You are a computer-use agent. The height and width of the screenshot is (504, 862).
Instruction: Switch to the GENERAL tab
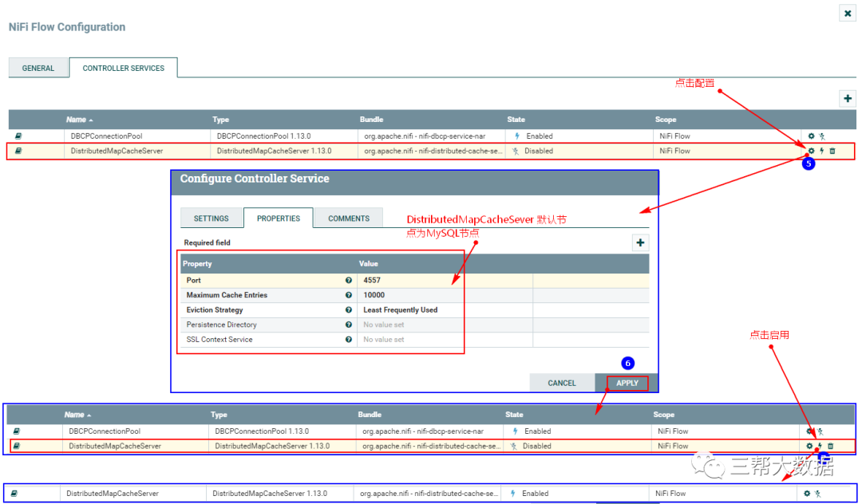(x=38, y=69)
